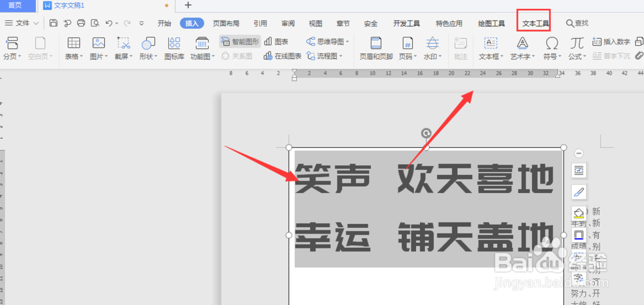Click the Undo arrow icon
Screen dimensions: 644x305
[109, 23]
